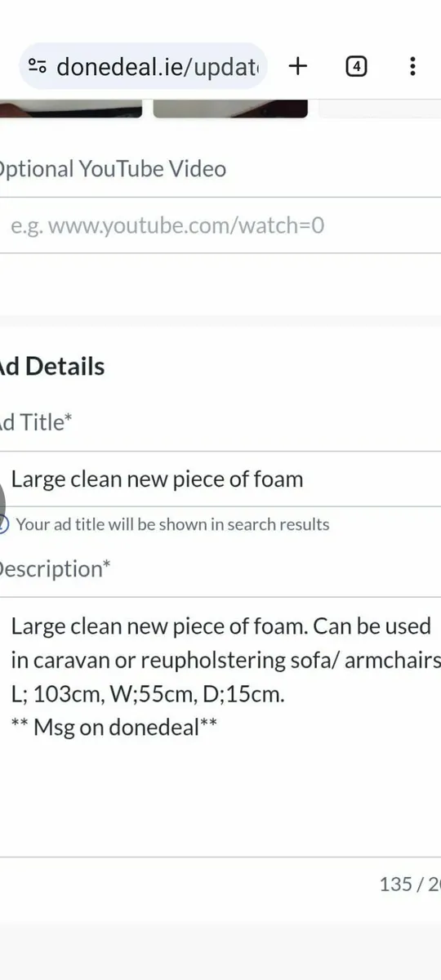The height and width of the screenshot is (980, 441).
Task: Place cursor on the Msg on donedeal line
Action: pos(114,727)
